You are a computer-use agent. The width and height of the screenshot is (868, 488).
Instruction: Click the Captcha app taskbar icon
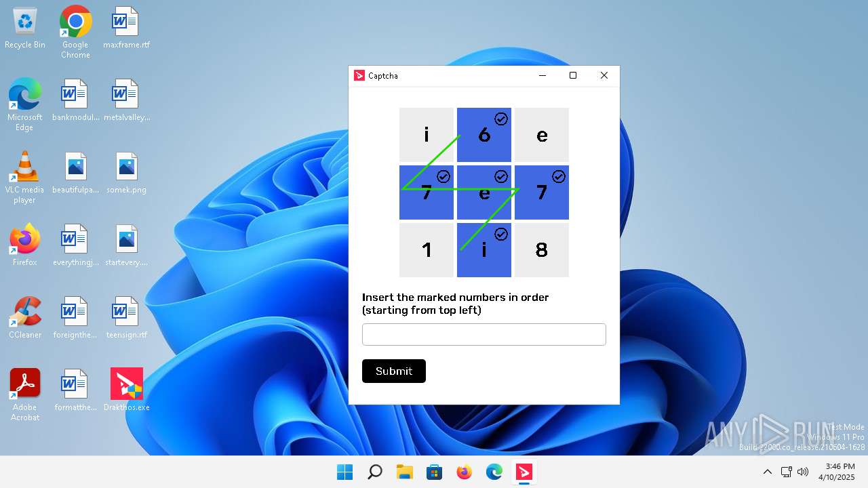[x=524, y=472]
